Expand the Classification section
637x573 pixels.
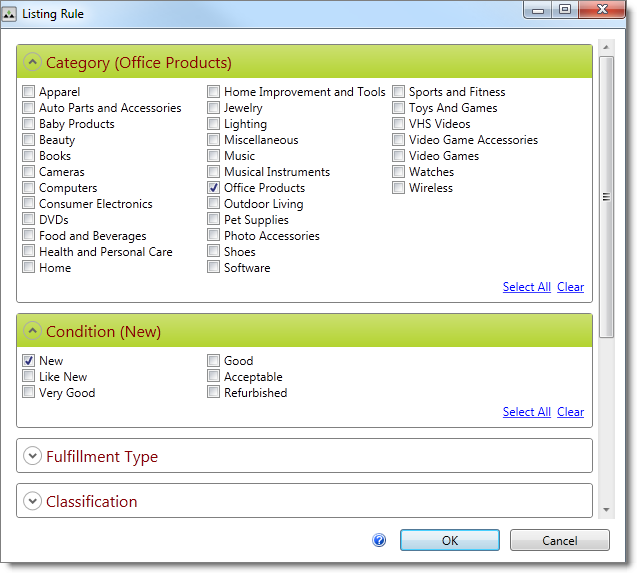[32, 502]
